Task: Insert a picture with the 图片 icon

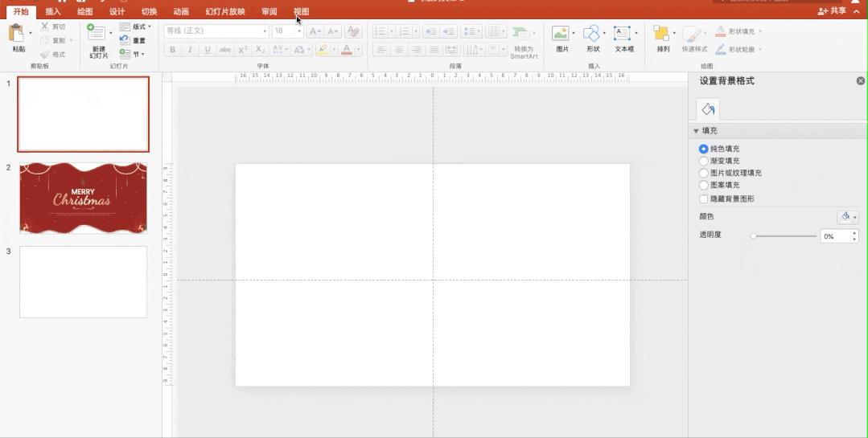Action: 560,34
